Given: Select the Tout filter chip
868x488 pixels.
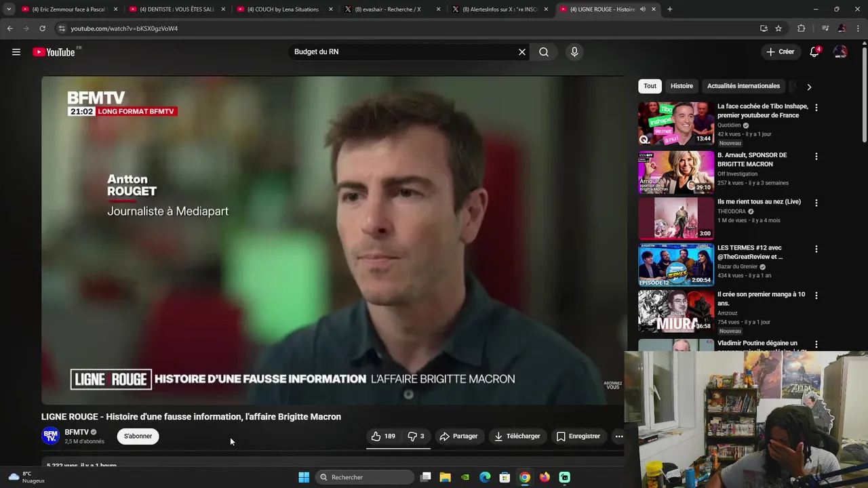Looking at the screenshot, I should (650, 86).
